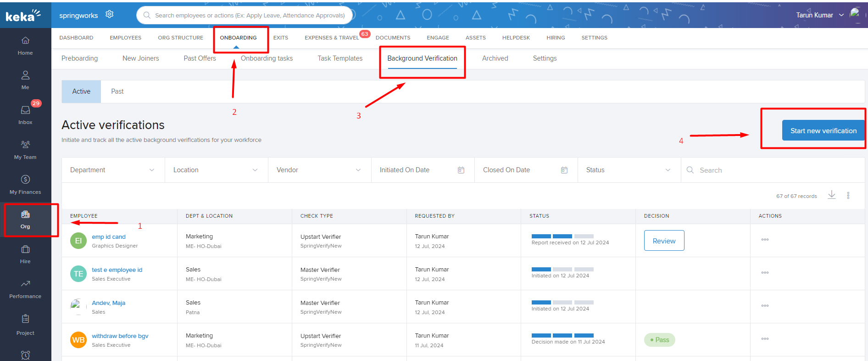Open the Onboarding tasks tab

point(267,58)
